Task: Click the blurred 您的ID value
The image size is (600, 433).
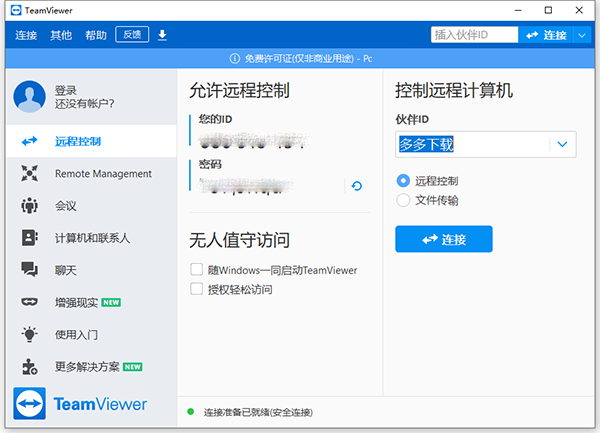Action: pyautogui.click(x=253, y=141)
